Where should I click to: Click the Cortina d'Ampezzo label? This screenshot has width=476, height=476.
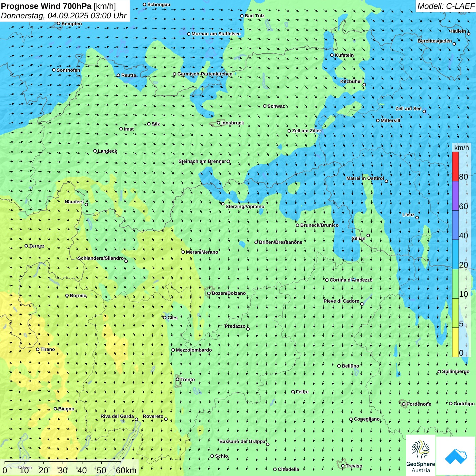351,280
